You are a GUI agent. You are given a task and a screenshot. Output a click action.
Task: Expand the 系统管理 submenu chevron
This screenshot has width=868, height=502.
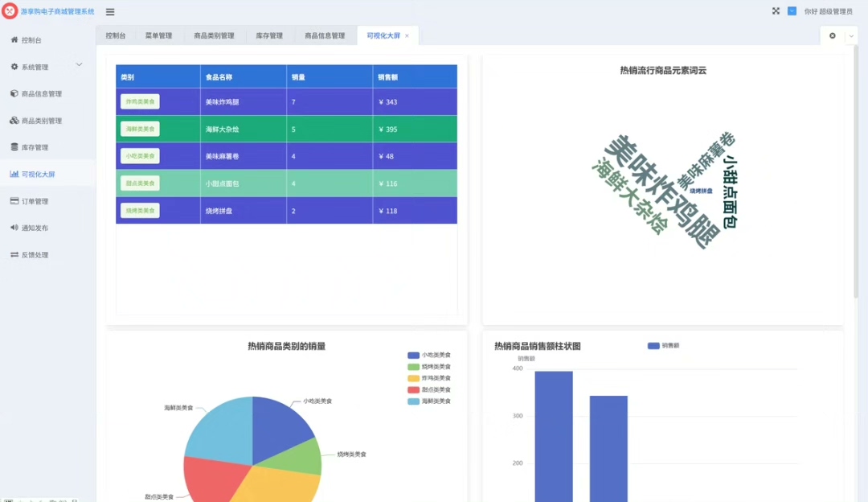[79, 65]
